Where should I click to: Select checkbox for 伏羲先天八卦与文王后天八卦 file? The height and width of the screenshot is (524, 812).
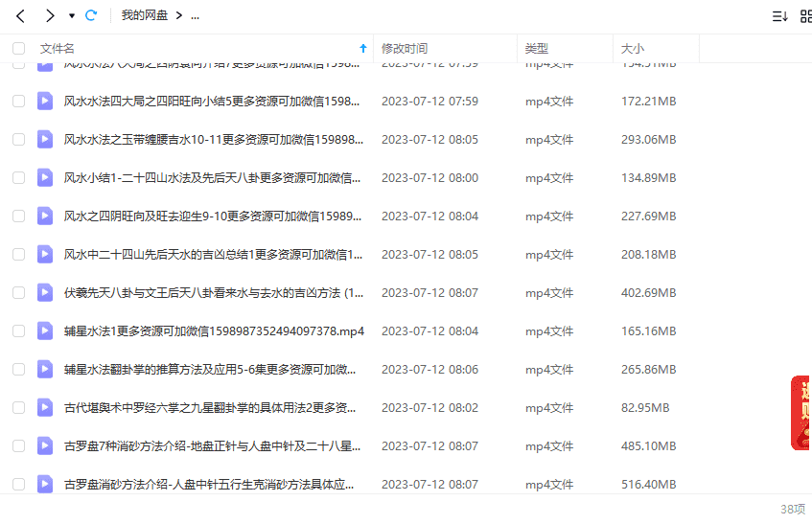tap(19, 292)
